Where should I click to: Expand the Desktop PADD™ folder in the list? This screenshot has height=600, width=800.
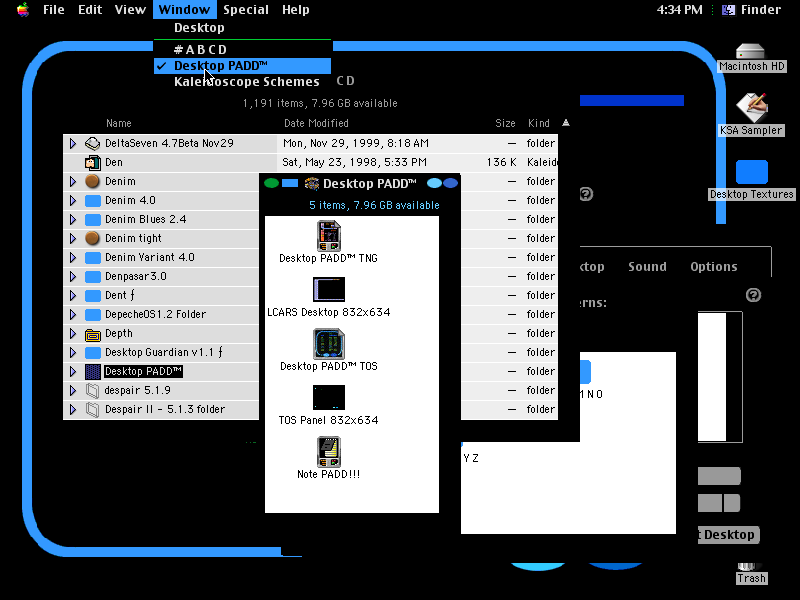pyautogui.click(x=73, y=371)
